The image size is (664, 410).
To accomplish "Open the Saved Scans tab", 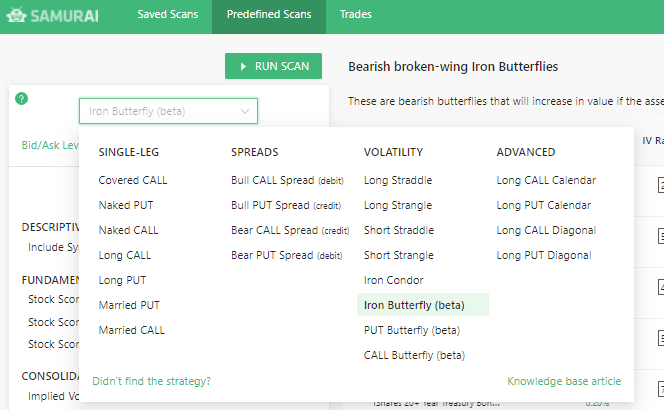I will click(x=168, y=14).
